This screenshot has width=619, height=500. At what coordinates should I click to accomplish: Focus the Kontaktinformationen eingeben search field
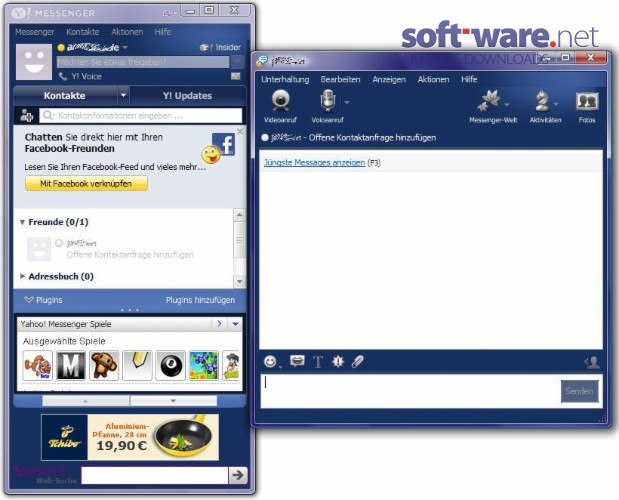tap(141, 116)
